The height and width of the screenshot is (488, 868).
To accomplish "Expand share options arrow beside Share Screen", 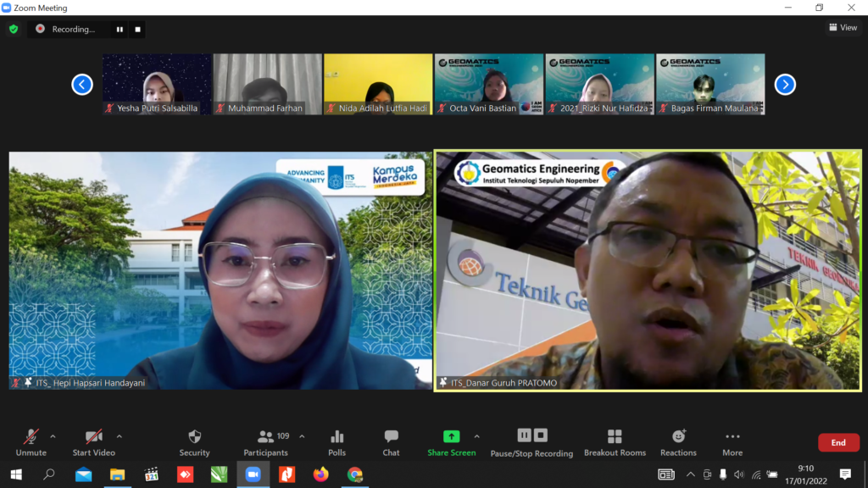I will 476,436.
